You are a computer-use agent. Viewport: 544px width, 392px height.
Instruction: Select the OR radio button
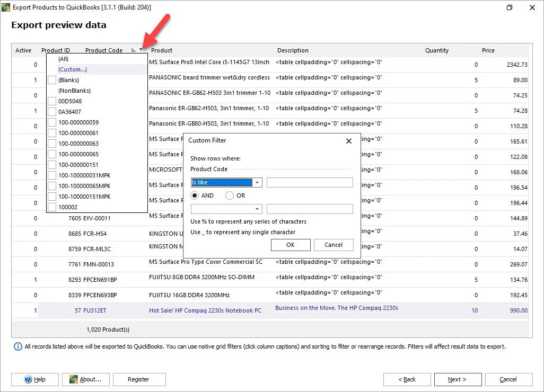[230, 195]
